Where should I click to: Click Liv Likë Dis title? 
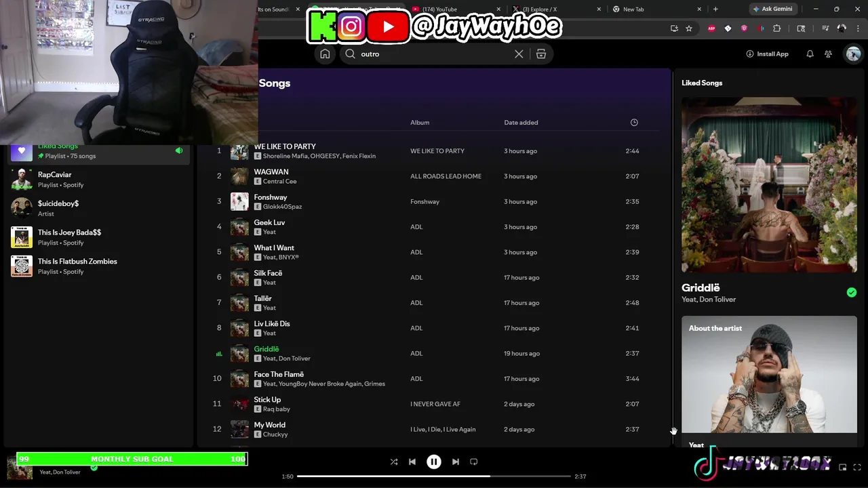pos(272,324)
